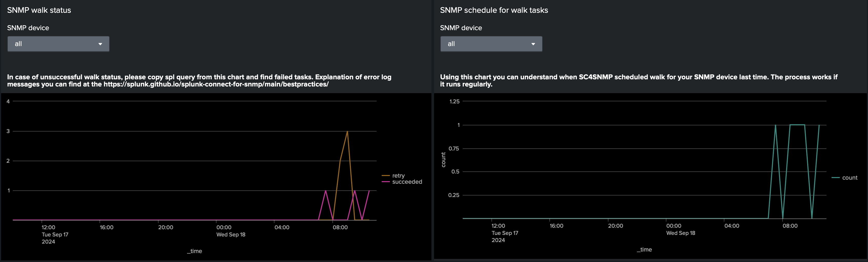Click the SNMP walk status panel title

click(39, 10)
